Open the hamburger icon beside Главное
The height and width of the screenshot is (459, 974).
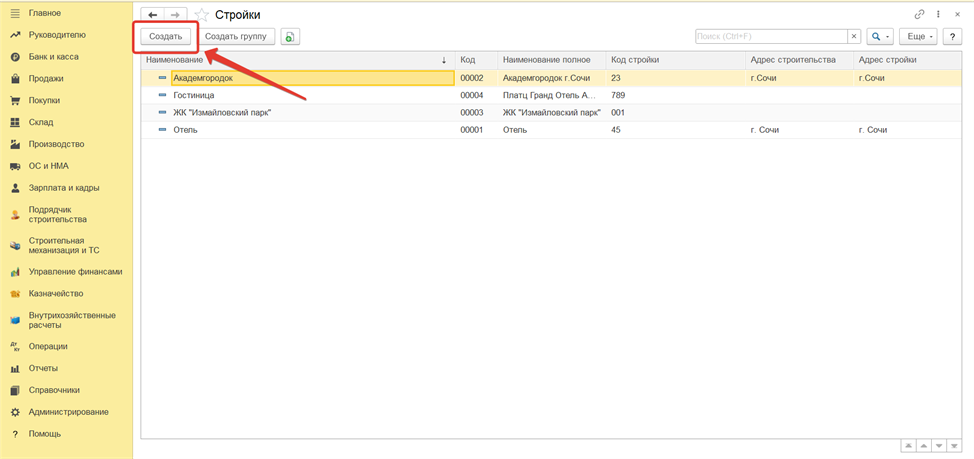tap(15, 13)
